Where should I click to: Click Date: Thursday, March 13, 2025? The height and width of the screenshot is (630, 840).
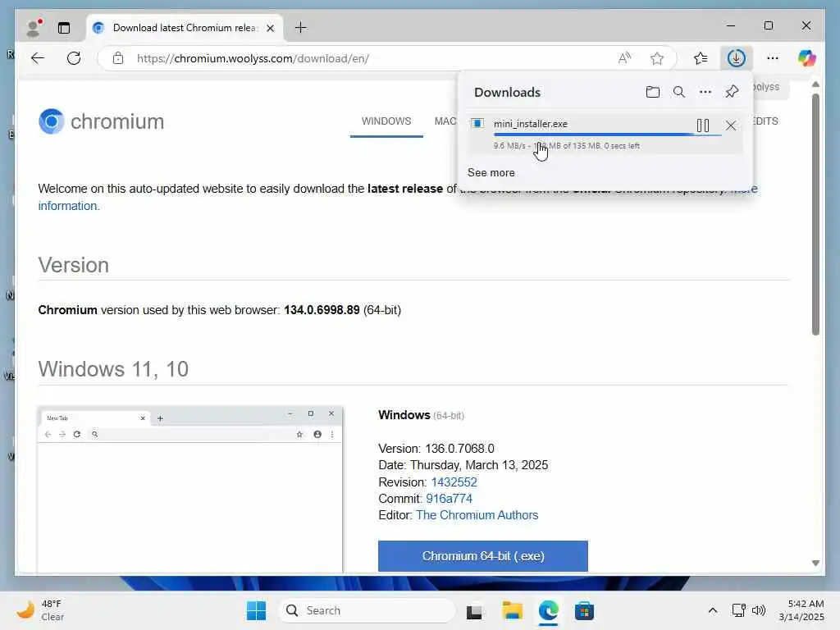[x=463, y=465]
